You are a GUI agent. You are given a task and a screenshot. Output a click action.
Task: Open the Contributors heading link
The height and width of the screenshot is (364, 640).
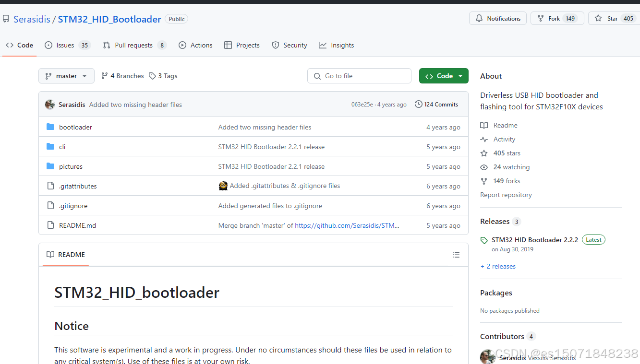[507, 336]
